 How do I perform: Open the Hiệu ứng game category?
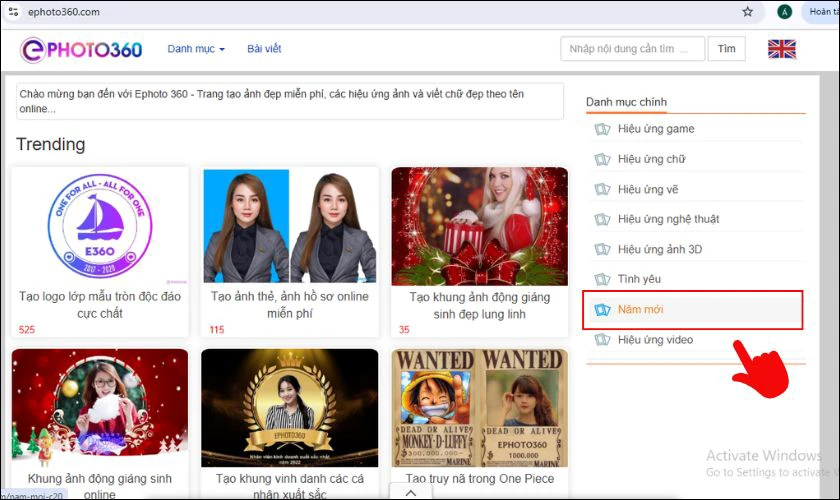coord(656,129)
